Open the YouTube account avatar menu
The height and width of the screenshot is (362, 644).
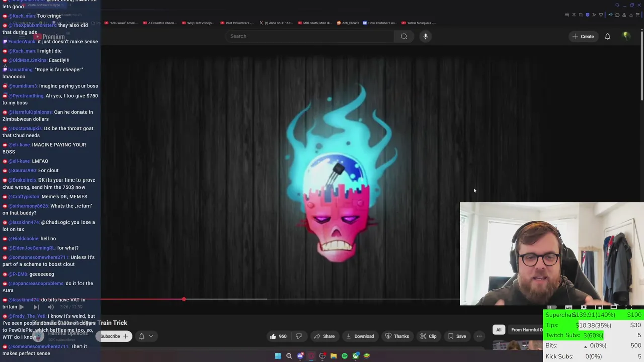pos(626,36)
